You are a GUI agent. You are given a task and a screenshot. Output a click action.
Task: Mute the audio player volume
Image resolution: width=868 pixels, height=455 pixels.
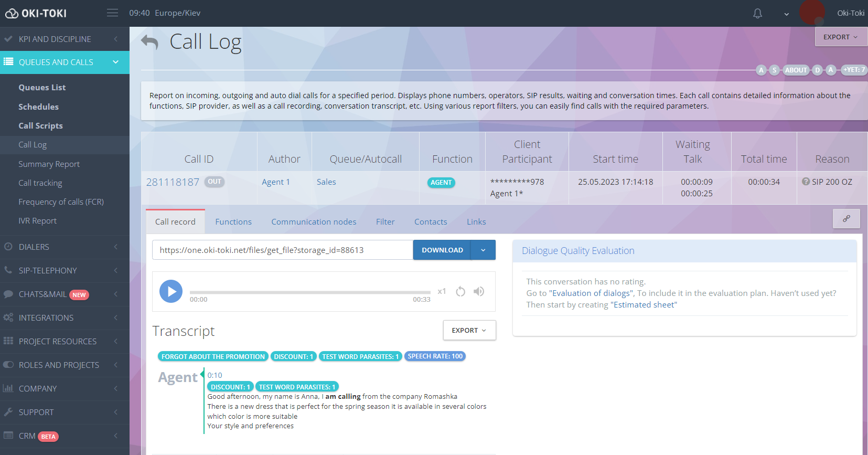[479, 291]
